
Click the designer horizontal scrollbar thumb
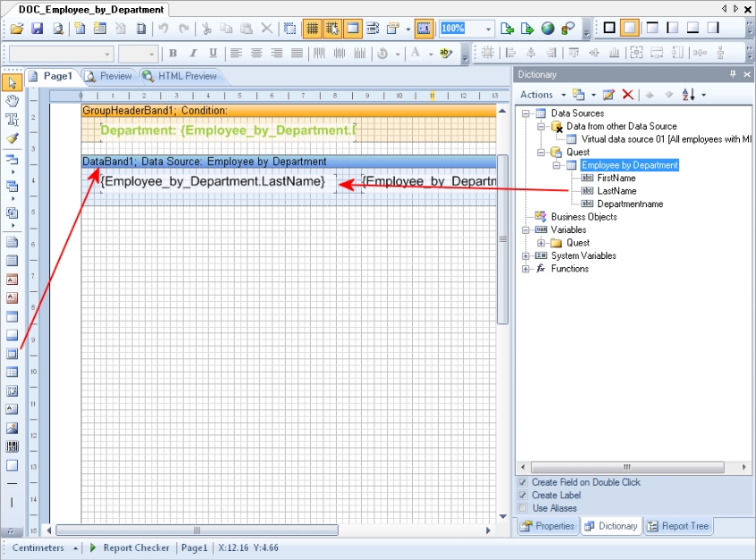pyautogui.click(x=197, y=531)
